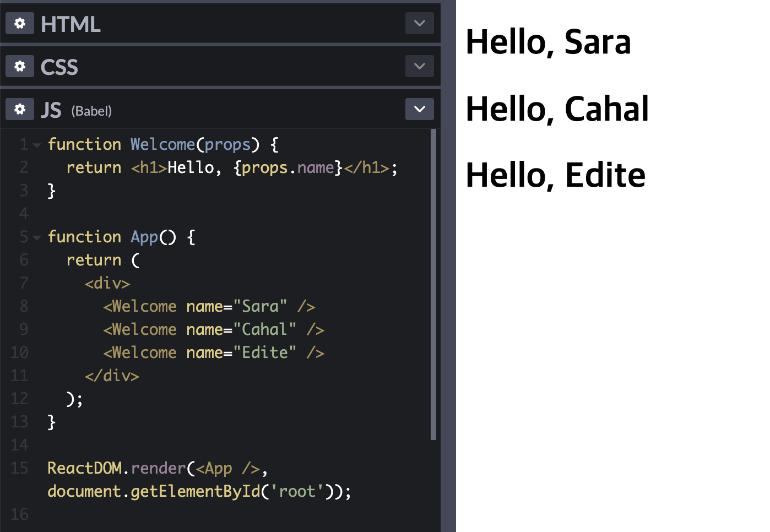770x532 pixels.
Task: Expand CSS panel dropdown chevron
Action: [420, 66]
